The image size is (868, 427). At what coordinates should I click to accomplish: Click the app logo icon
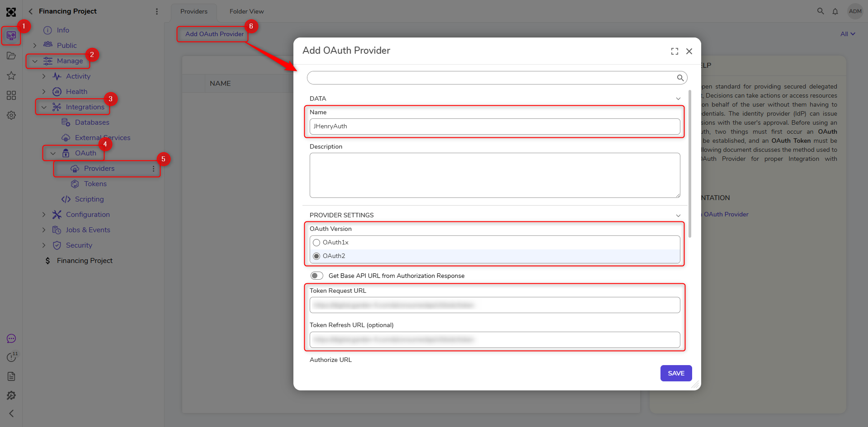pos(11,12)
